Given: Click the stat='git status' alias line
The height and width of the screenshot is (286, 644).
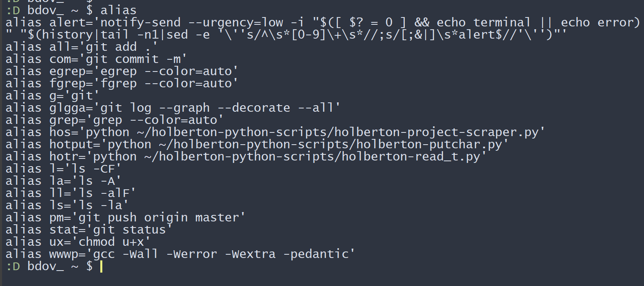Looking at the screenshot, I should pos(89,230).
